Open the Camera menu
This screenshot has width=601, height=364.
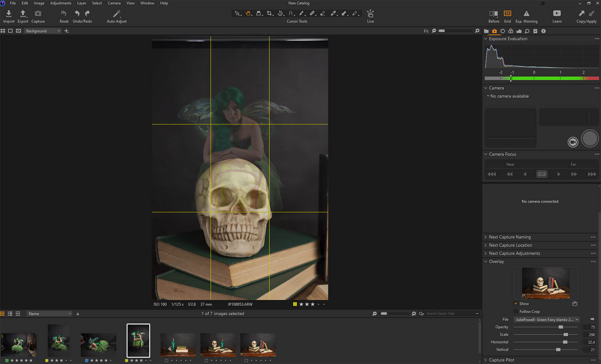pos(114,3)
